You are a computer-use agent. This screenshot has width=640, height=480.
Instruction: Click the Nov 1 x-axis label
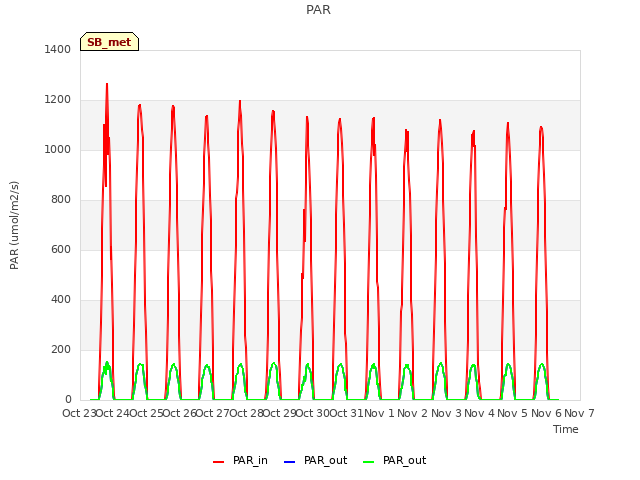tap(379, 413)
